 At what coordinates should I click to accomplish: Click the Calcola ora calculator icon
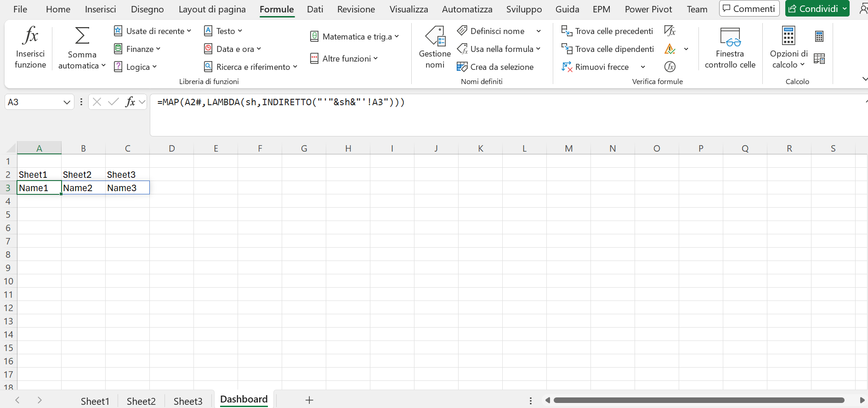(819, 36)
